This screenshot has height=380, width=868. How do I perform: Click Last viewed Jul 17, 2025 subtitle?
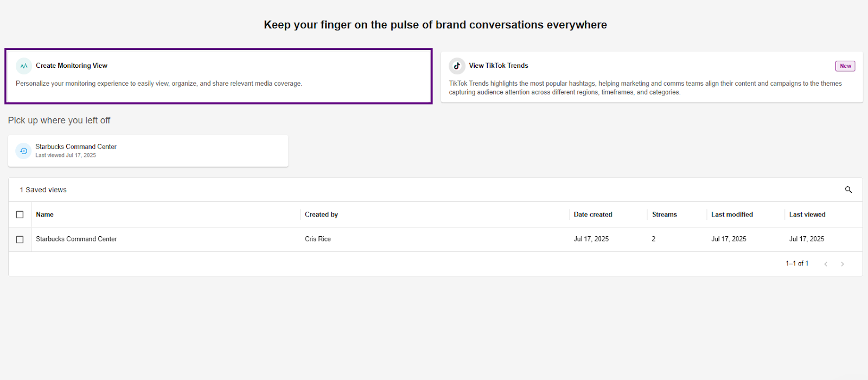pos(66,155)
